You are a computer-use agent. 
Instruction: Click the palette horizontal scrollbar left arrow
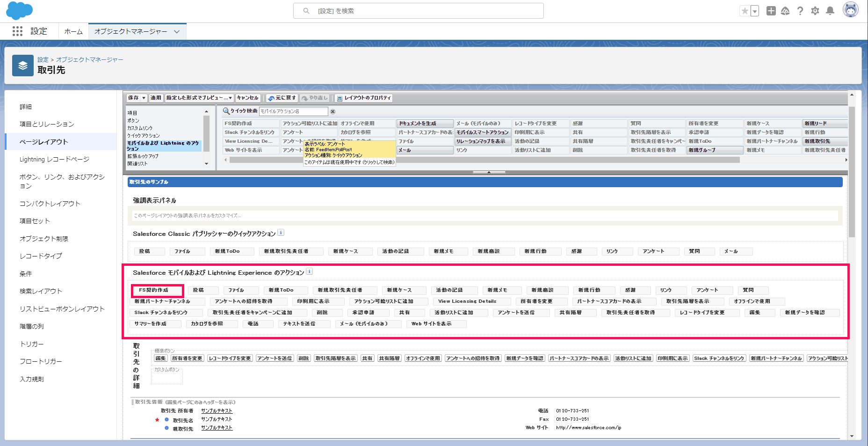[x=225, y=160]
